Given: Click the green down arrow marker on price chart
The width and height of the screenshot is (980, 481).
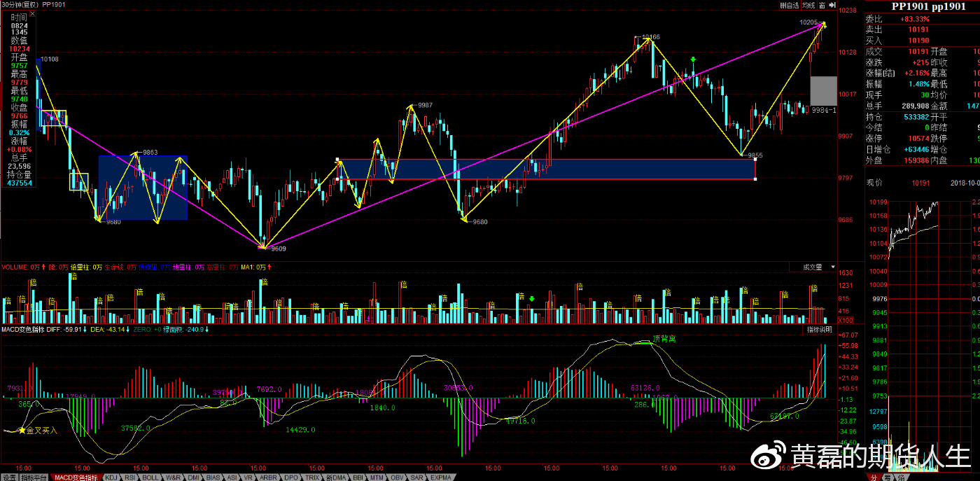Looking at the screenshot, I should (x=693, y=60).
